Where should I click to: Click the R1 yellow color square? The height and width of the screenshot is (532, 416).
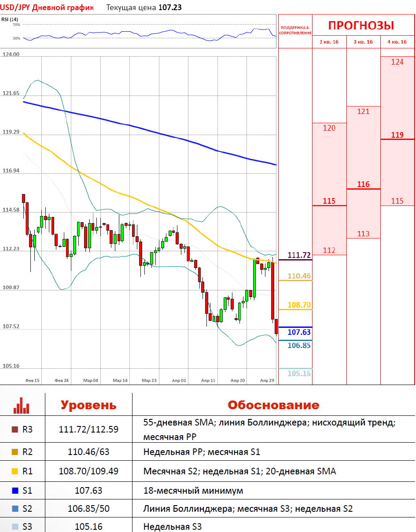click(15, 471)
